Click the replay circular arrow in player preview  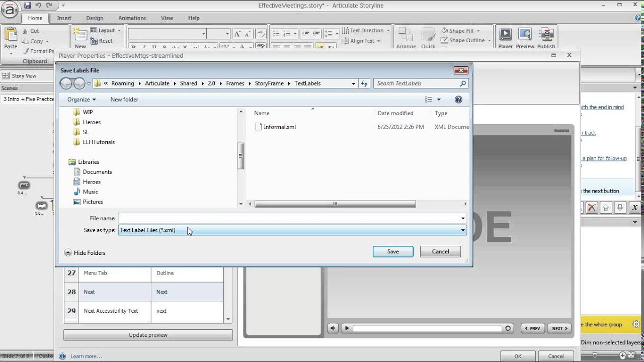(508, 328)
